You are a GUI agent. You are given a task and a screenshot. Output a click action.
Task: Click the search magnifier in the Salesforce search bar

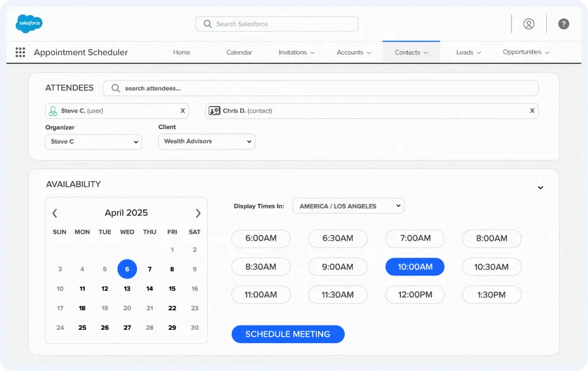(x=207, y=24)
